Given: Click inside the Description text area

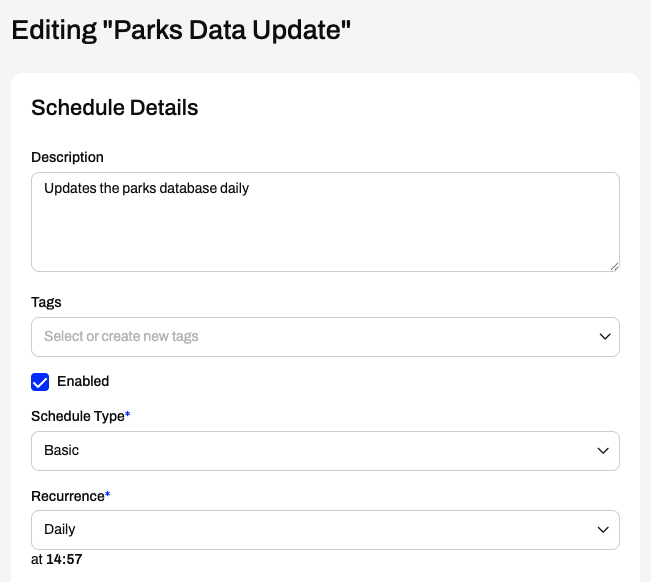Looking at the screenshot, I should 325,222.
